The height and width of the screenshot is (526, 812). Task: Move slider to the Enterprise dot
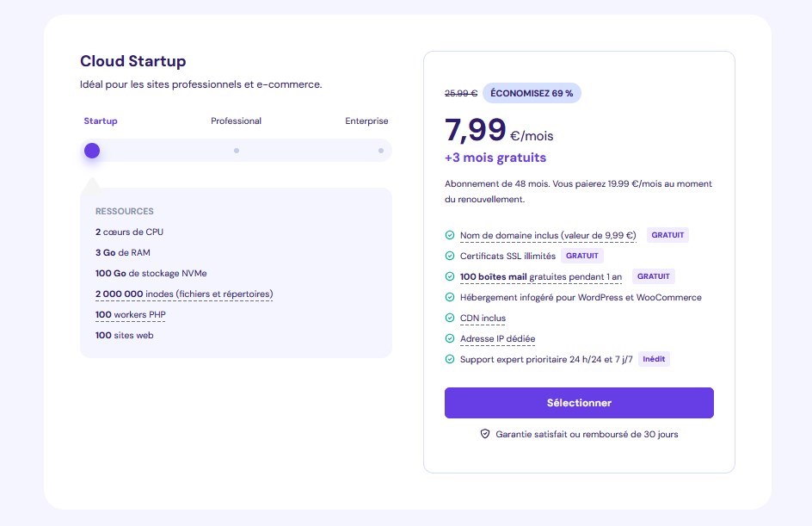click(381, 151)
